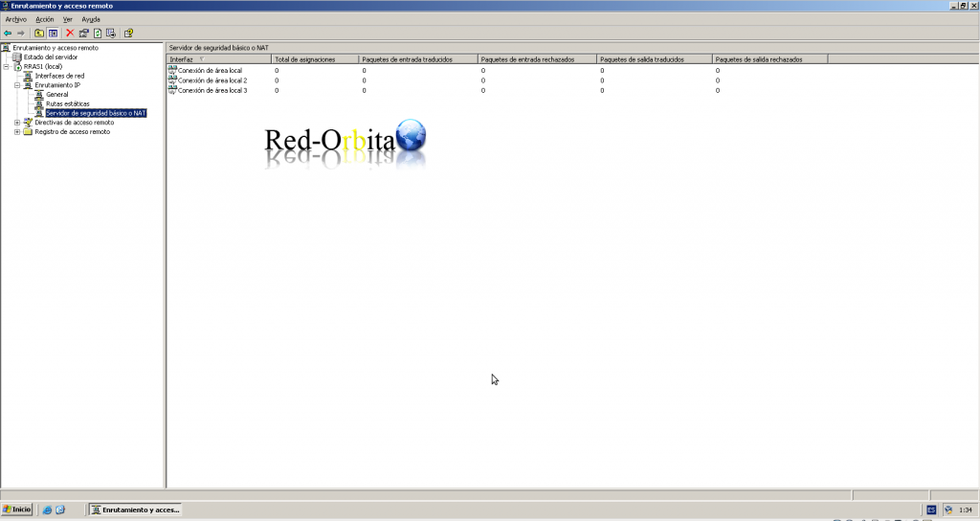Sort by the Interfaz column header
The image size is (980, 521).
click(219, 59)
